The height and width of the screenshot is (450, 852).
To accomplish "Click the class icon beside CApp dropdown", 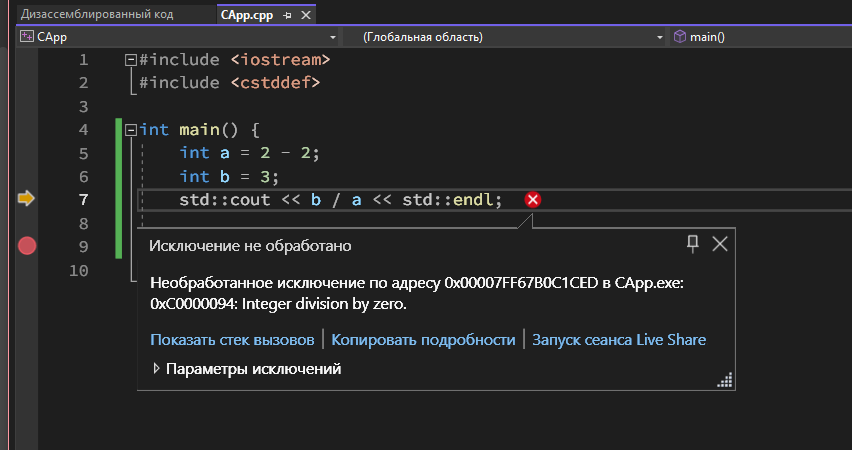I will pyautogui.click(x=27, y=37).
